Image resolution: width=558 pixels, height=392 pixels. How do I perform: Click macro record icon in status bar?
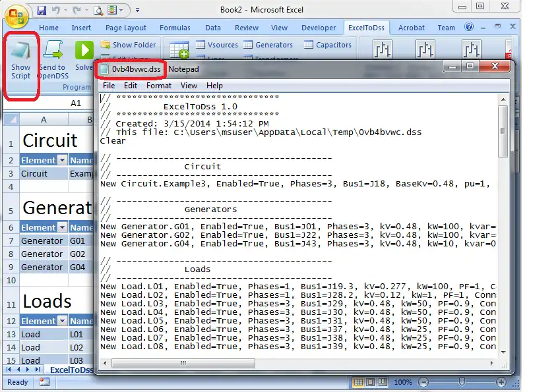click(x=44, y=382)
